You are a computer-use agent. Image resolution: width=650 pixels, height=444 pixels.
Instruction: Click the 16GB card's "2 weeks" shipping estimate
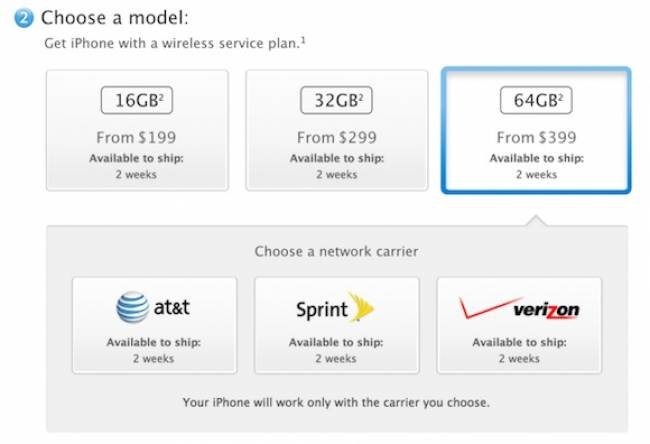[137, 174]
